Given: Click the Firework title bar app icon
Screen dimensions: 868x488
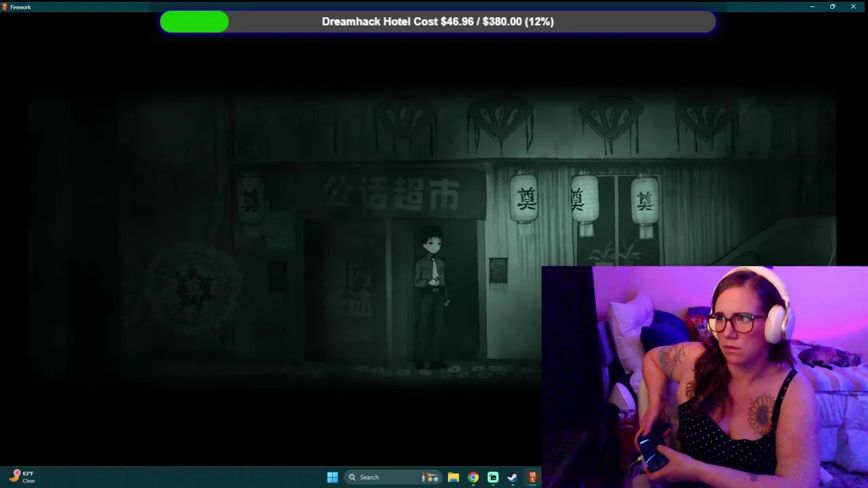Looking at the screenshot, I should coord(5,7).
